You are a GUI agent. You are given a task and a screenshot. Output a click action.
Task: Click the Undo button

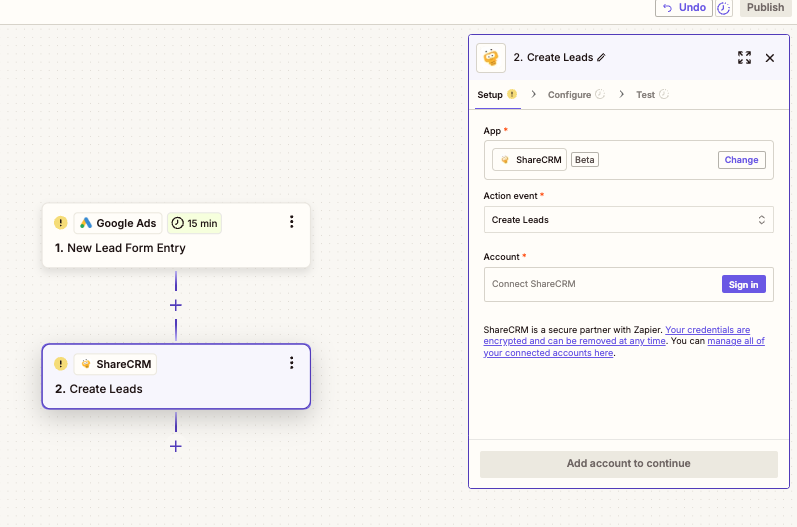684,8
